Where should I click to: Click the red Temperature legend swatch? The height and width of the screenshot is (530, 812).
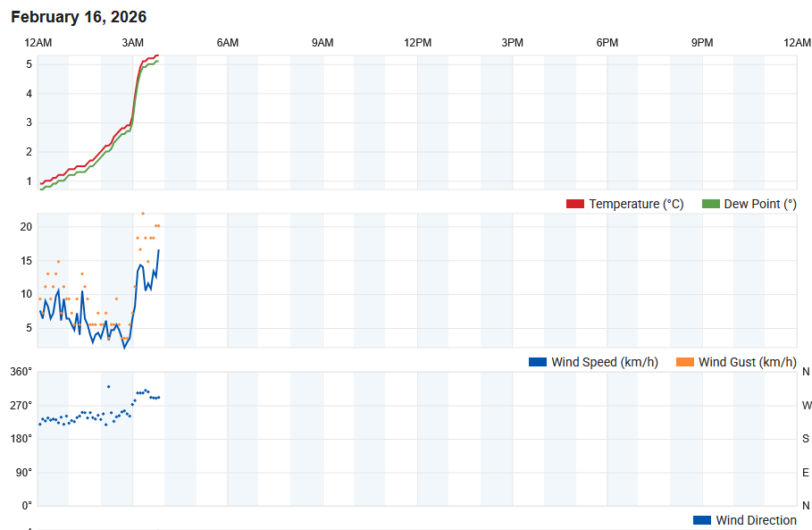(574, 204)
